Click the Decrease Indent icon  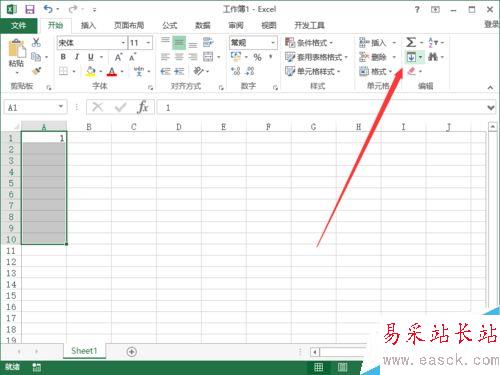(x=165, y=71)
